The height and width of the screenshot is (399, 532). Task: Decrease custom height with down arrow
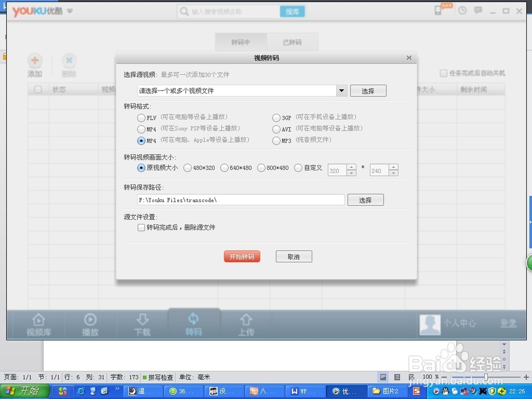pyautogui.click(x=394, y=173)
